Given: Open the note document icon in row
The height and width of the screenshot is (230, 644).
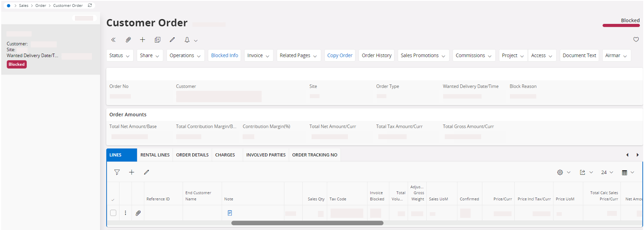Looking at the screenshot, I should point(230,213).
